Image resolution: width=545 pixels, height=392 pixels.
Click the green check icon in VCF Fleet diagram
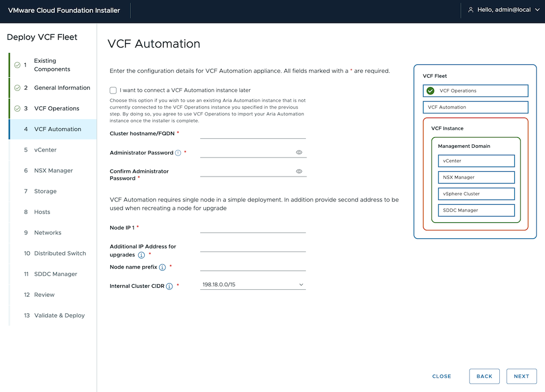(431, 90)
